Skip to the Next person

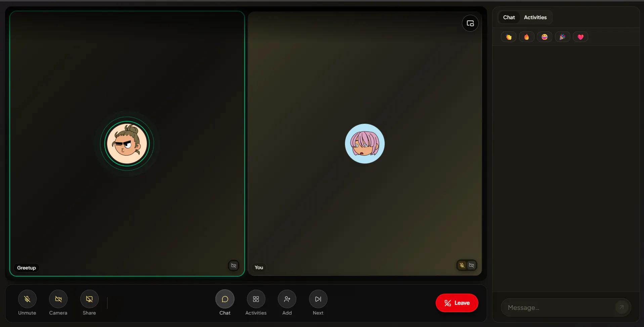pyautogui.click(x=318, y=299)
